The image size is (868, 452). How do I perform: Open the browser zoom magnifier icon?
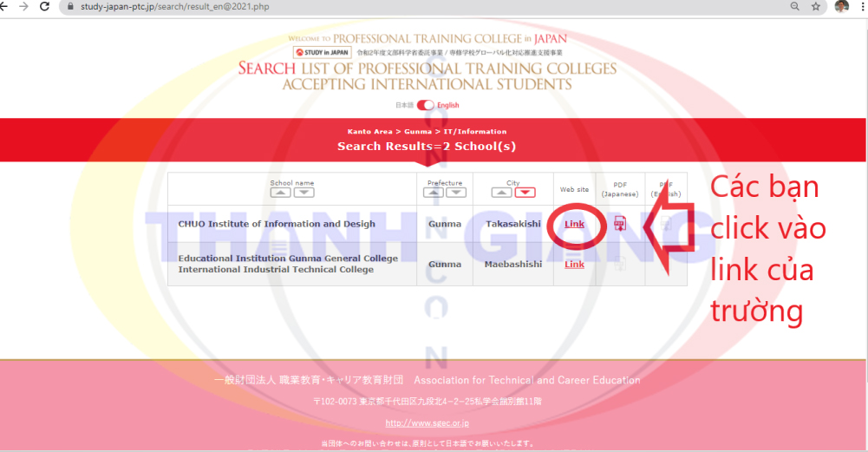pyautogui.click(x=795, y=6)
